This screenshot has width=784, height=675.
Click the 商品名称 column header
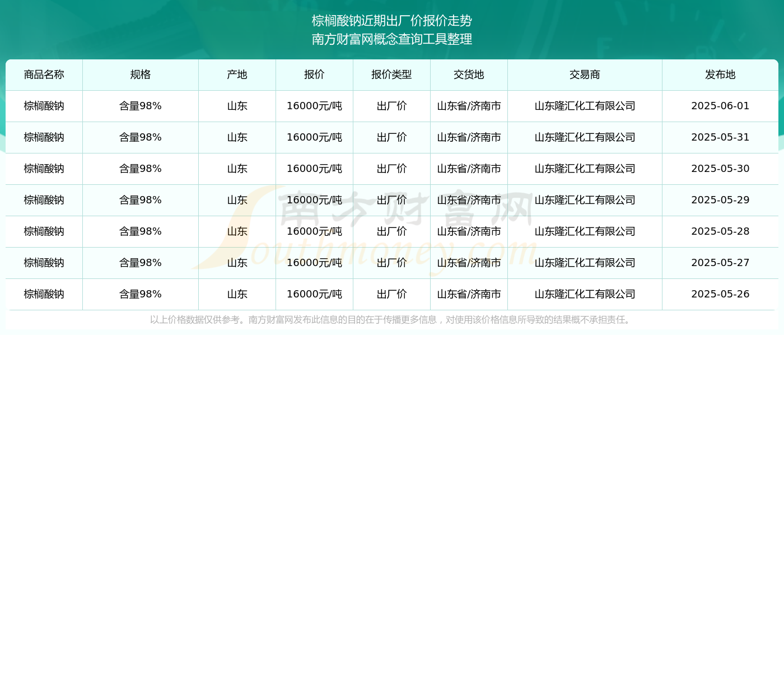coord(44,75)
